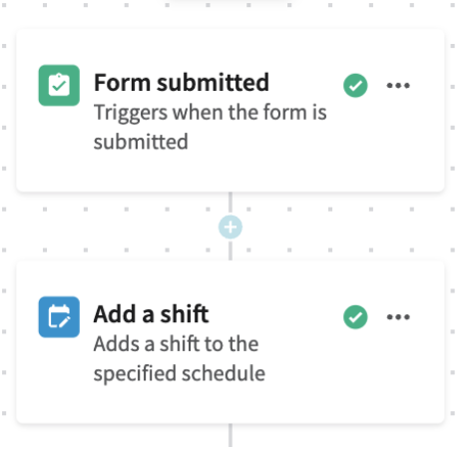Click connector line just above Add a shift card
Screen dimensions: 476x453
(x=231, y=250)
